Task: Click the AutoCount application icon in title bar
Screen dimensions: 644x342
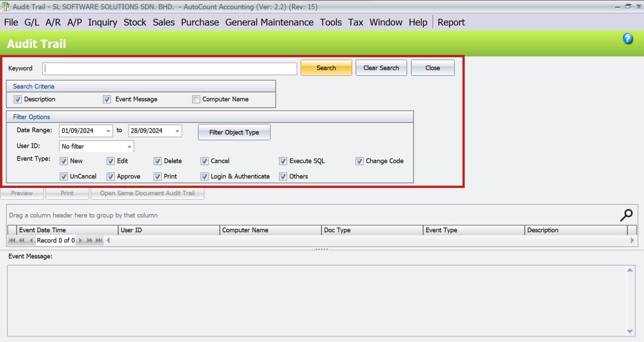Action: pos(5,6)
